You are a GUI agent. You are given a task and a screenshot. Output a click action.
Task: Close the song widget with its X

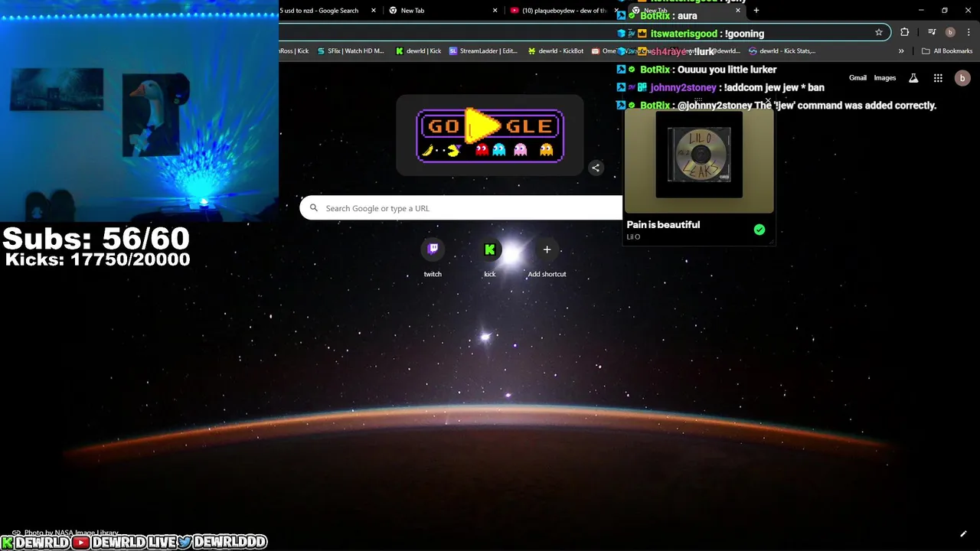(x=768, y=101)
